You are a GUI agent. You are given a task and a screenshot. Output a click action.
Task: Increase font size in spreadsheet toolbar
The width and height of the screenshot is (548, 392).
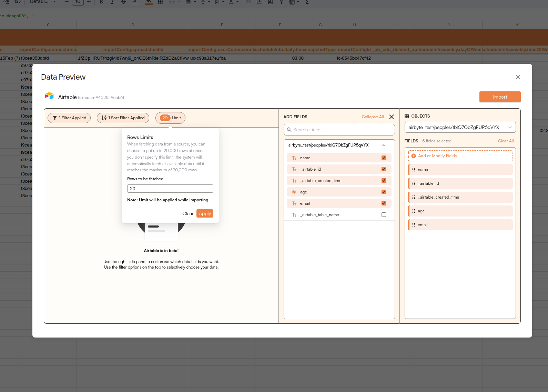pyautogui.click(x=89, y=2)
